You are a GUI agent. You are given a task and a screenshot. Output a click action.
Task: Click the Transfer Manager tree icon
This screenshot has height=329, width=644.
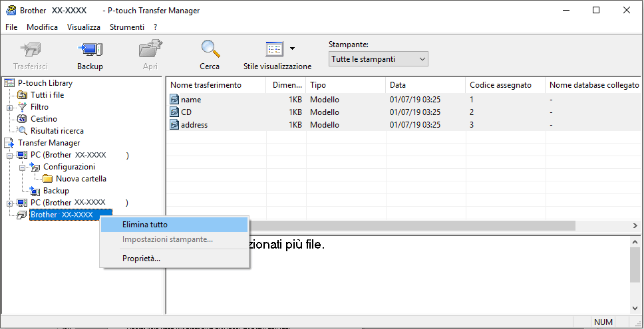point(9,143)
